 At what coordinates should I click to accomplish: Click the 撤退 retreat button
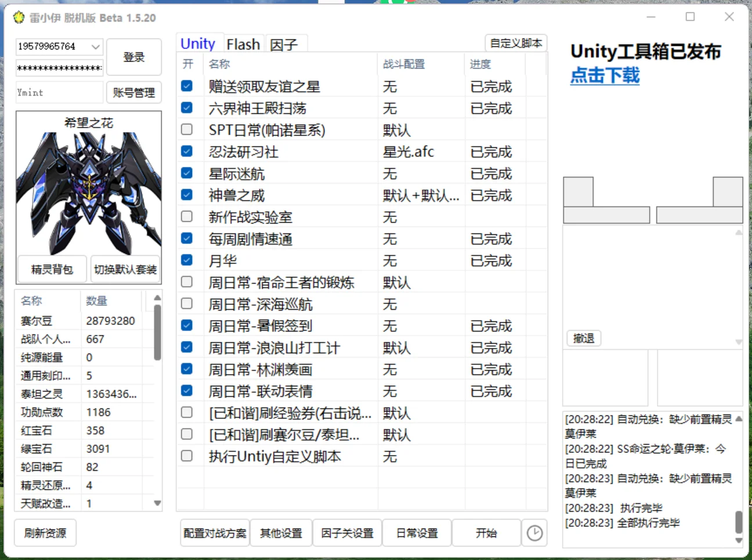pyautogui.click(x=583, y=338)
